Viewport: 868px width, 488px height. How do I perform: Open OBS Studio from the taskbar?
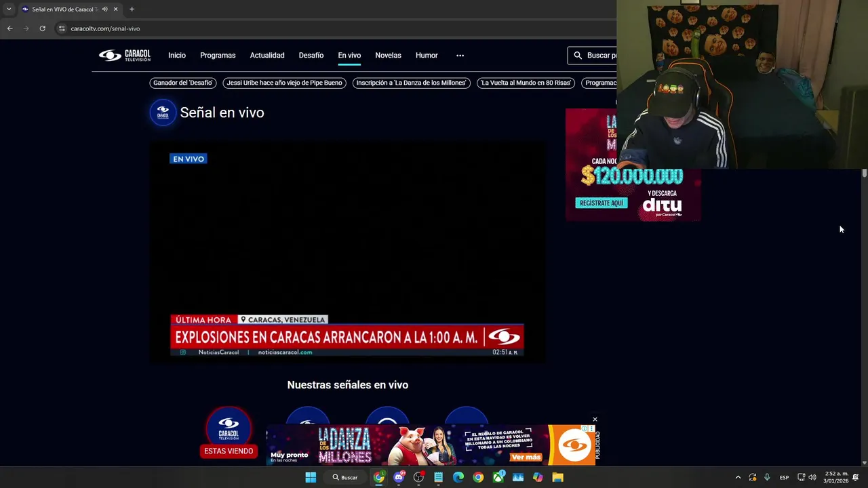(418, 477)
